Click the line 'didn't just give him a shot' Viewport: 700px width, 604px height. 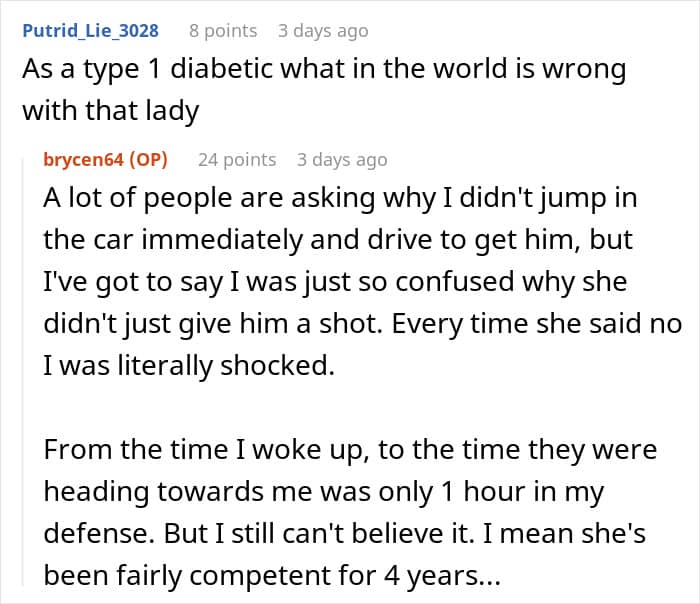pyautogui.click(x=362, y=323)
